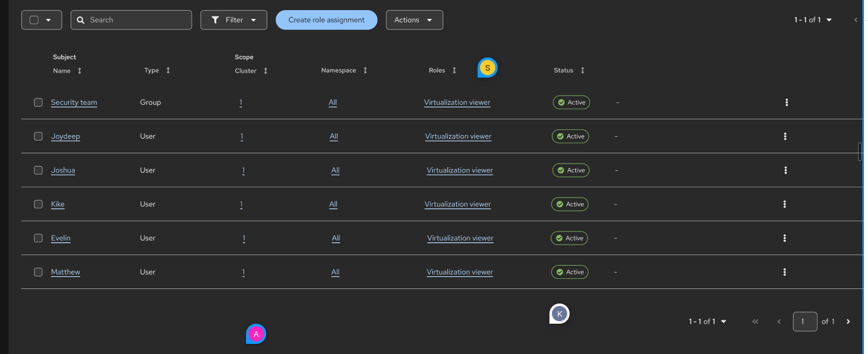Expand the Actions dropdown
This screenshot has height=354, width=868.
[414, 20]
